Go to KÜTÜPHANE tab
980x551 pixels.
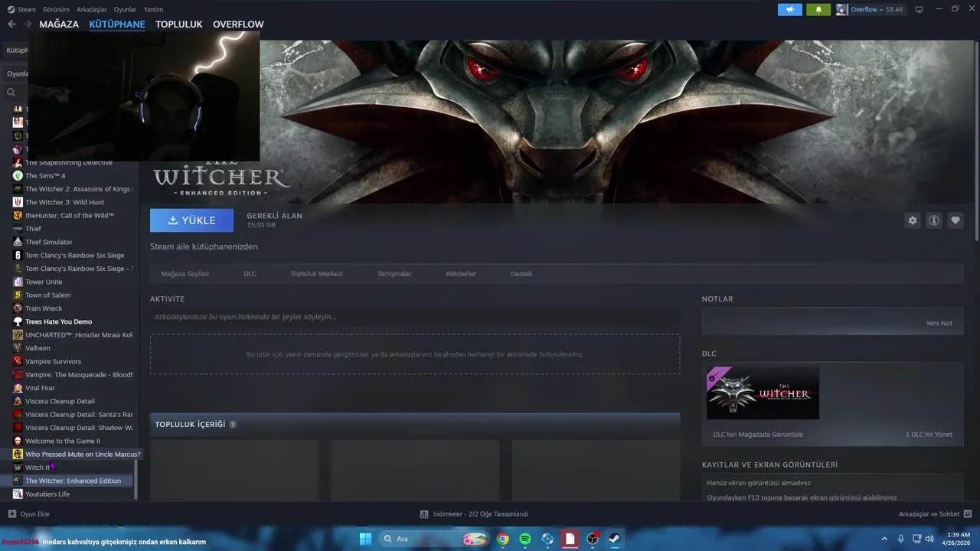tap(117, 24)
